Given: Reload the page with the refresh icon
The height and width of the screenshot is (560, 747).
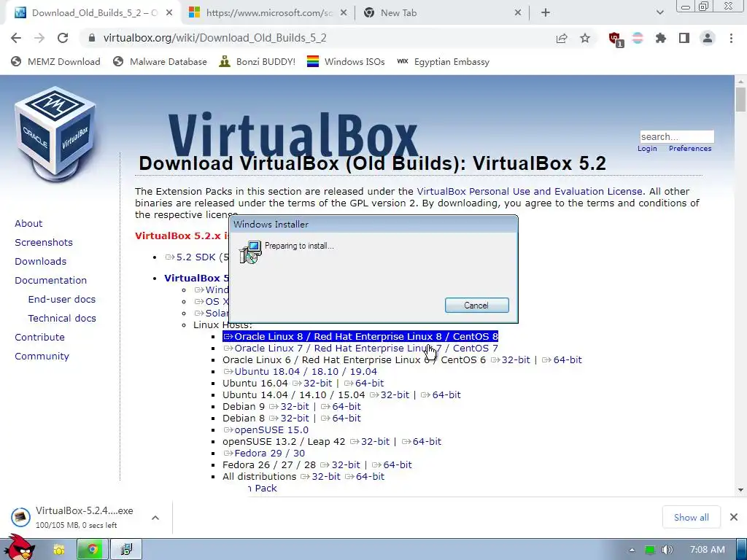Looking at the screenshot, I should [63, 38].
